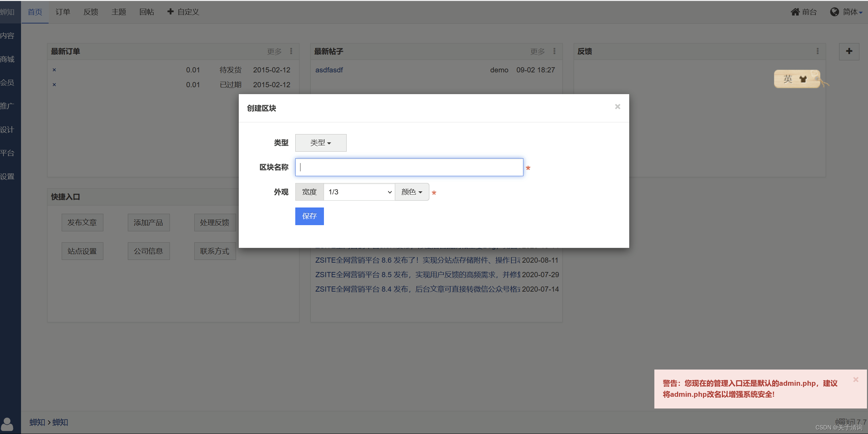Open the width 1/3 select box

359,192
